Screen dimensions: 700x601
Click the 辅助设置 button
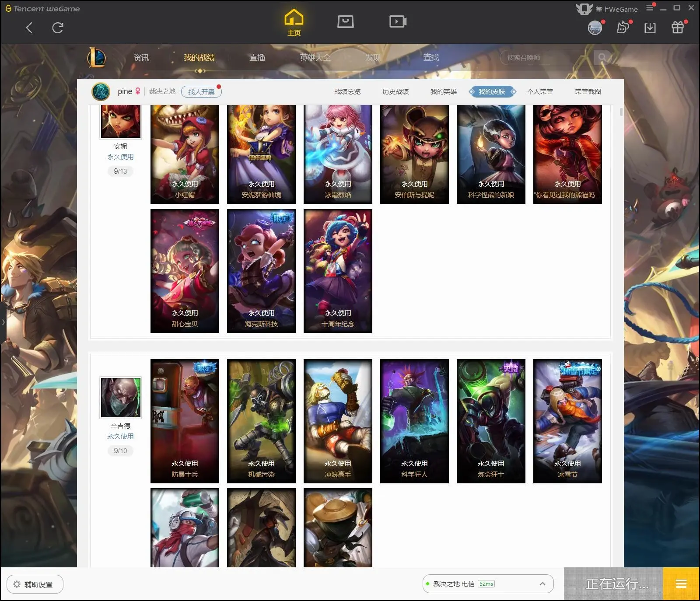click(x=35, y=584)
